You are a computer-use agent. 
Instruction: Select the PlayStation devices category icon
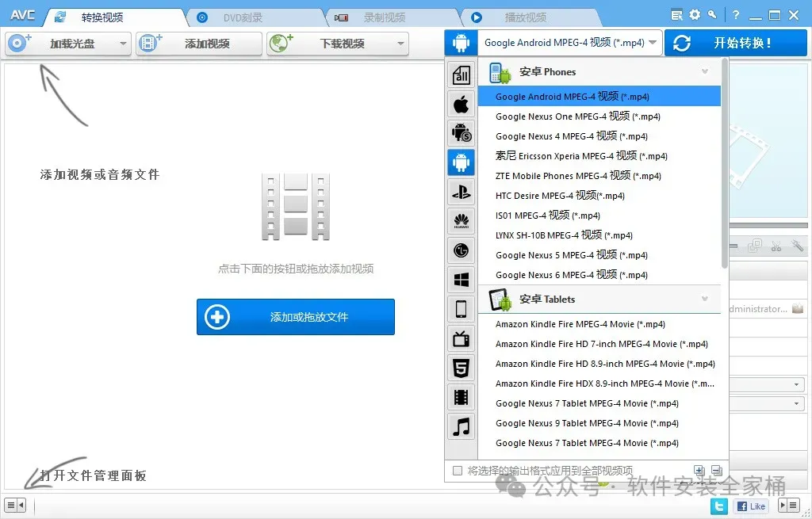click(461, 192)
